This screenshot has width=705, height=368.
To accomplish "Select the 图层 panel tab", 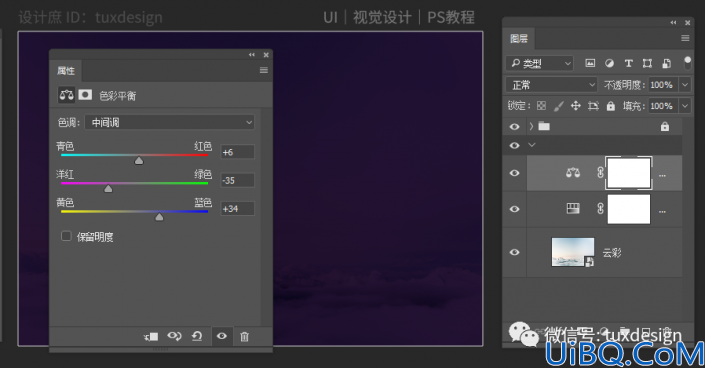I will coord(519,39).
